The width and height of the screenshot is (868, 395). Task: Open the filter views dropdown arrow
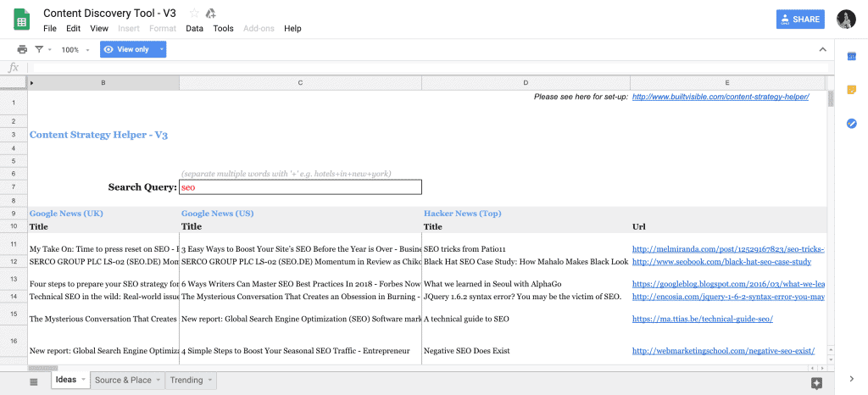pos(50,50)
